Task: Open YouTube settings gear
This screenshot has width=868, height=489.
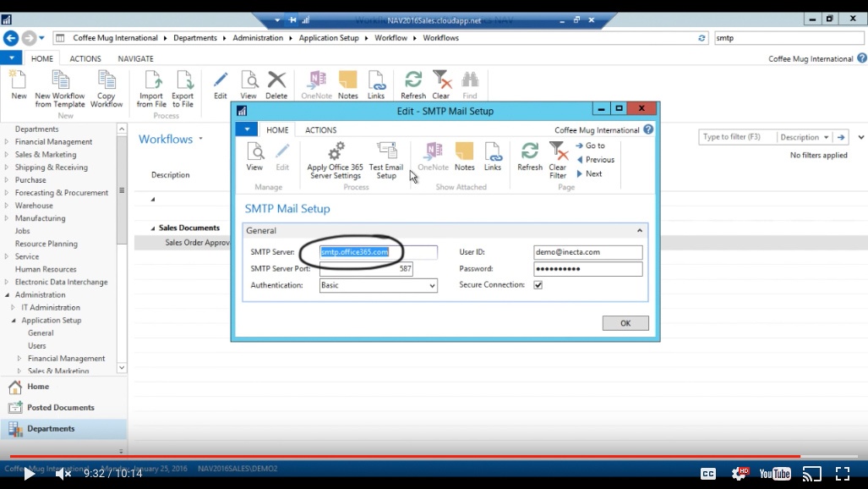Action: click(740, 473)
